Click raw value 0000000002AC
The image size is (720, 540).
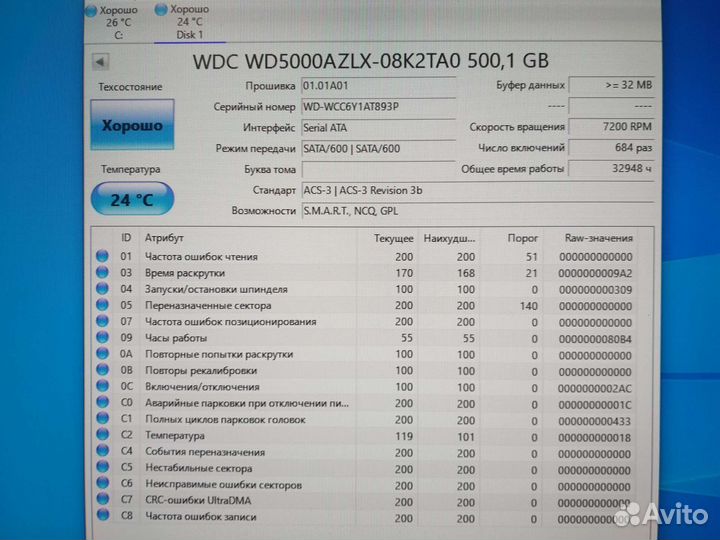[595, 388]
